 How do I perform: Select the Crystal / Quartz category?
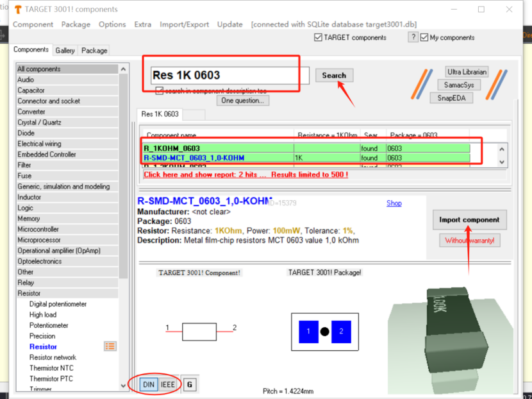click(x=67, y=123)
